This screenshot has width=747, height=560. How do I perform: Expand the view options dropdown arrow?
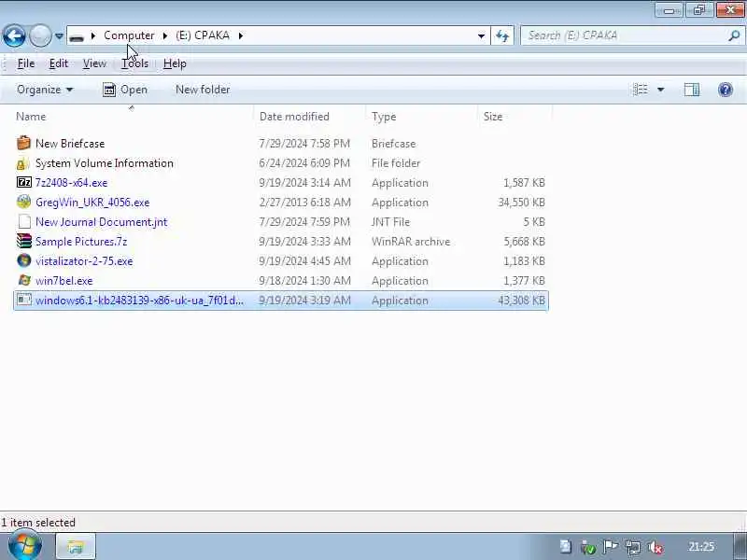click(661, 90)
